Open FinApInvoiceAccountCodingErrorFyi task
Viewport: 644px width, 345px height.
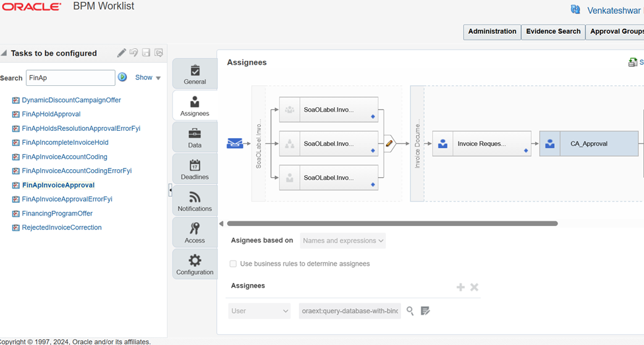click(x=77, y=171)
